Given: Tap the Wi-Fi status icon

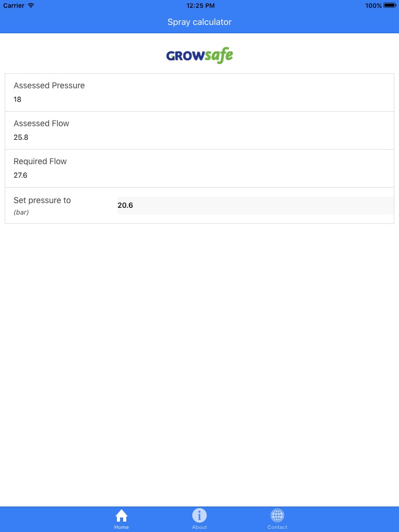Looking at the screenshot, I should pyautogui.click(x=31, y=5).
